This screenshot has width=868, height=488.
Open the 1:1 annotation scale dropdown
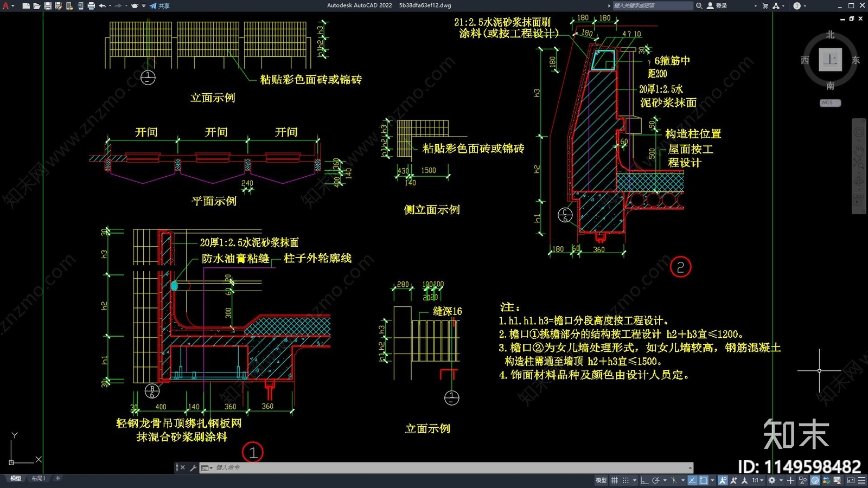(x=758, y=480)
